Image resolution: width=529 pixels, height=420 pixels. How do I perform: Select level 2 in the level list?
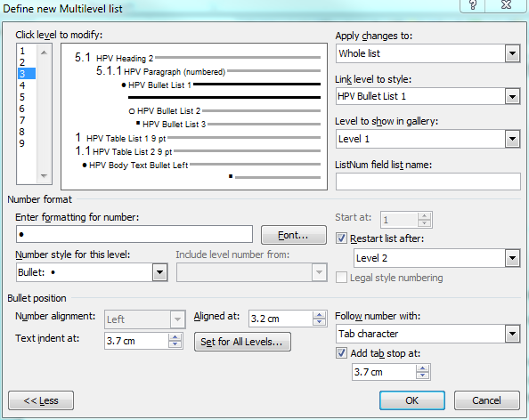point(22,62)
